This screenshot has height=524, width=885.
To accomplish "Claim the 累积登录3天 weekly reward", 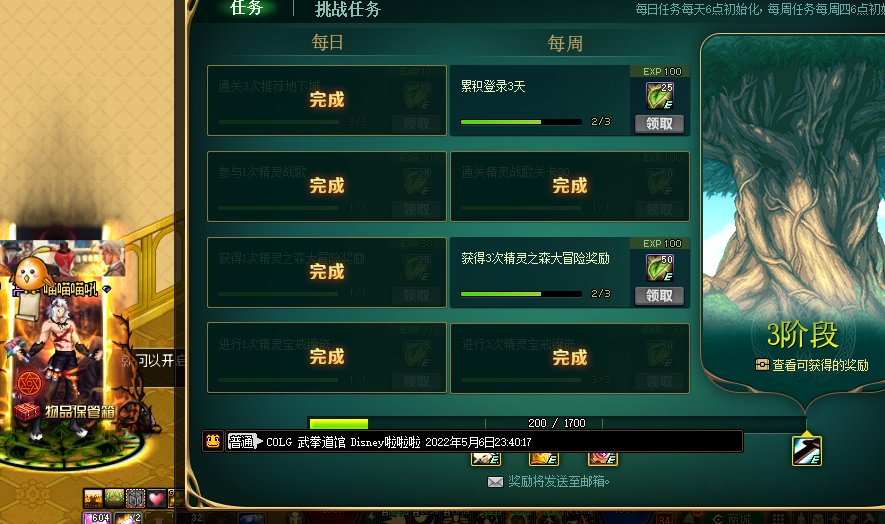I will pyautogui.click(x=659, y=124).
